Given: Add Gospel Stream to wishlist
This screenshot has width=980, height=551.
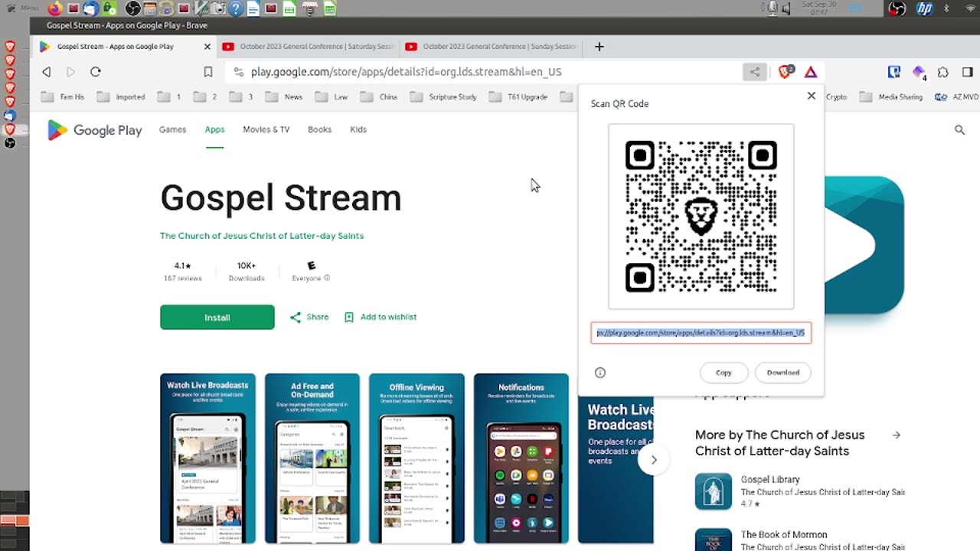Looking at the screenshot, I should point(381,317).
